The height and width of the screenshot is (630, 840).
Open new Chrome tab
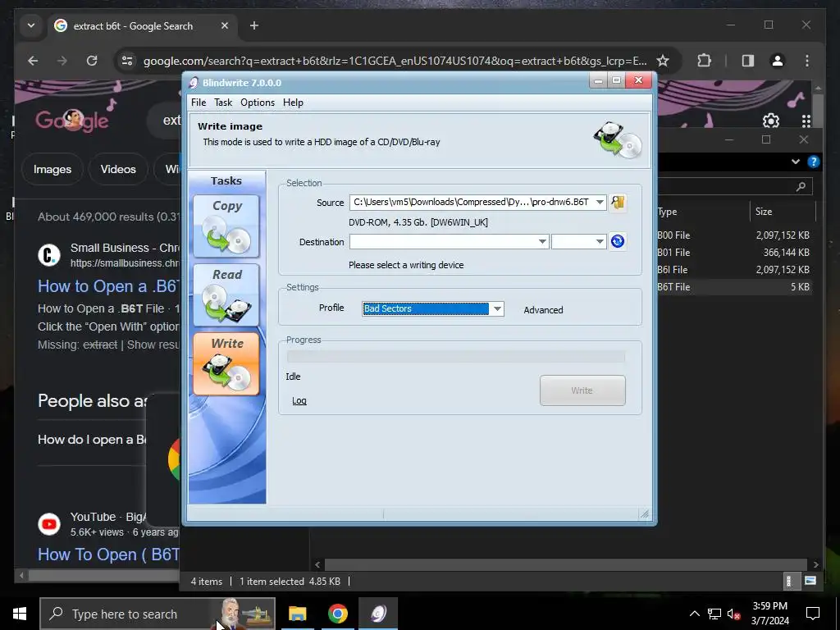click(x=254, y=25)
